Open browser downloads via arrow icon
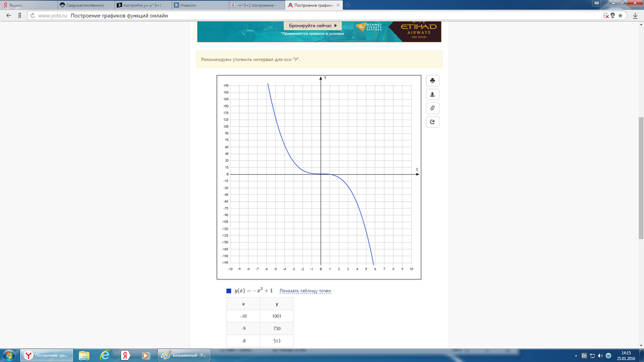 tap(634, 16)
